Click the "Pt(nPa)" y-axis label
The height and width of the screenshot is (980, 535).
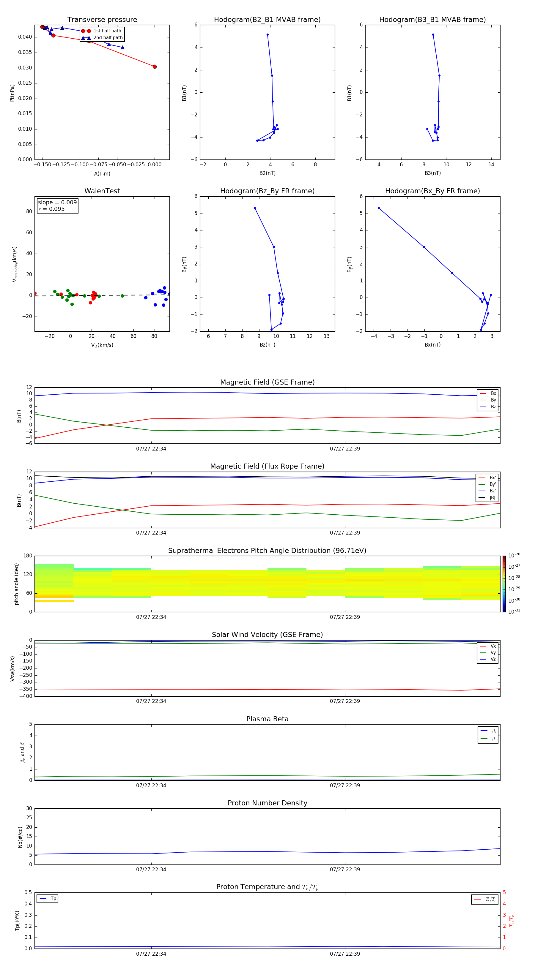12,93
